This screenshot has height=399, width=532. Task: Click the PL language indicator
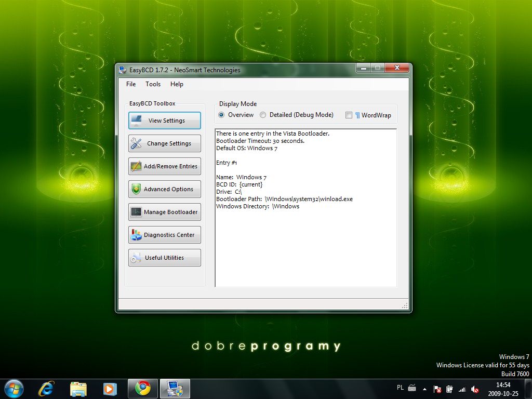(400, 388)
